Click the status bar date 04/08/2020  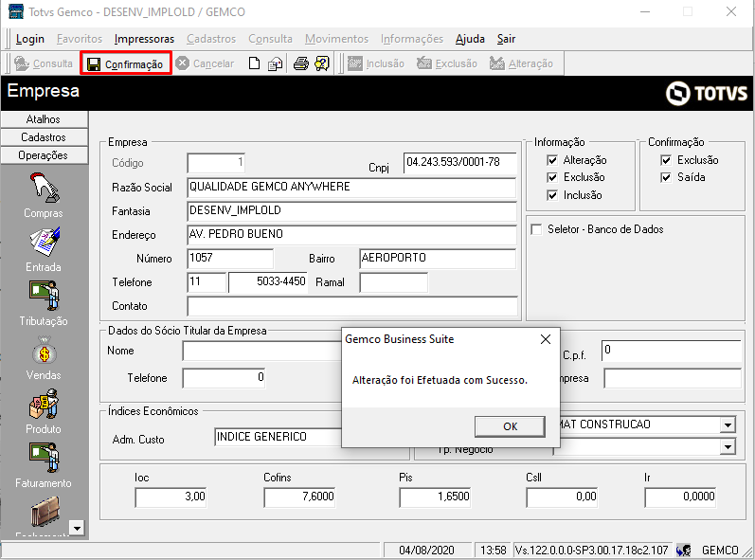[426, 550]
